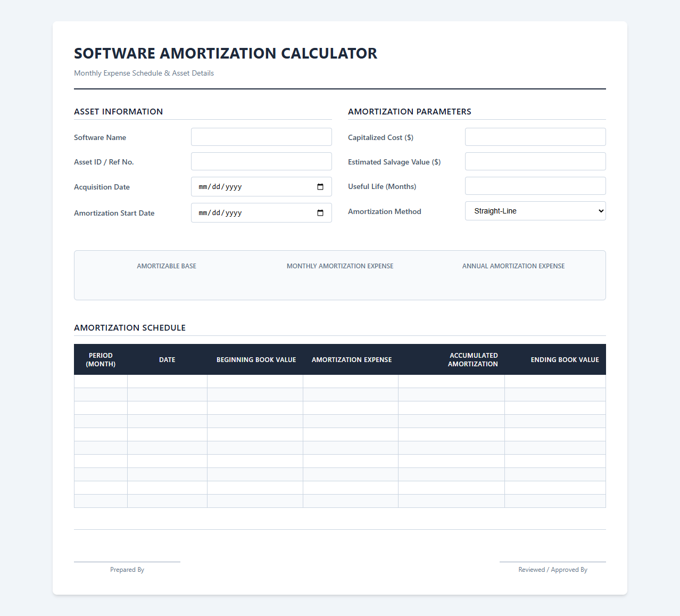The image size is (680, 616).
Task: Click the "DATE" column header
Action: coord(167,360)
